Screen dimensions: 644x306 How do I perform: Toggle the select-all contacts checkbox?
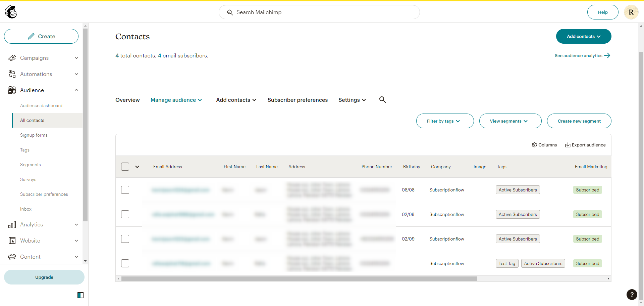125,167
